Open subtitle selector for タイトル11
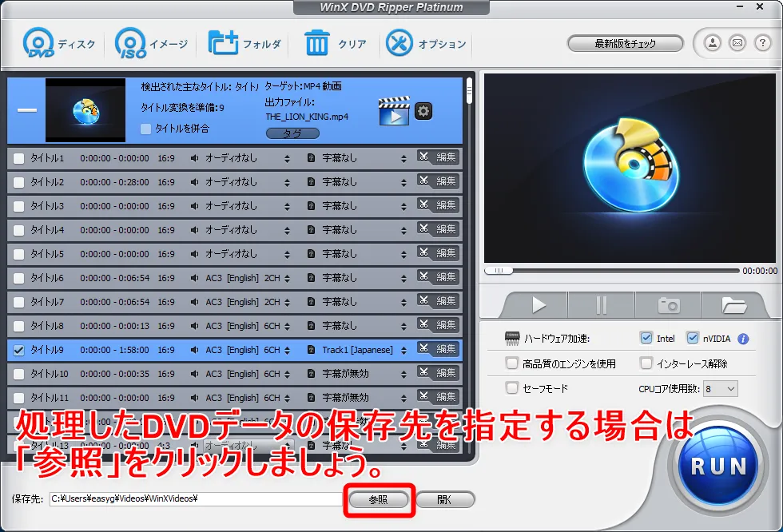783x532 pixels. point(403,399)
